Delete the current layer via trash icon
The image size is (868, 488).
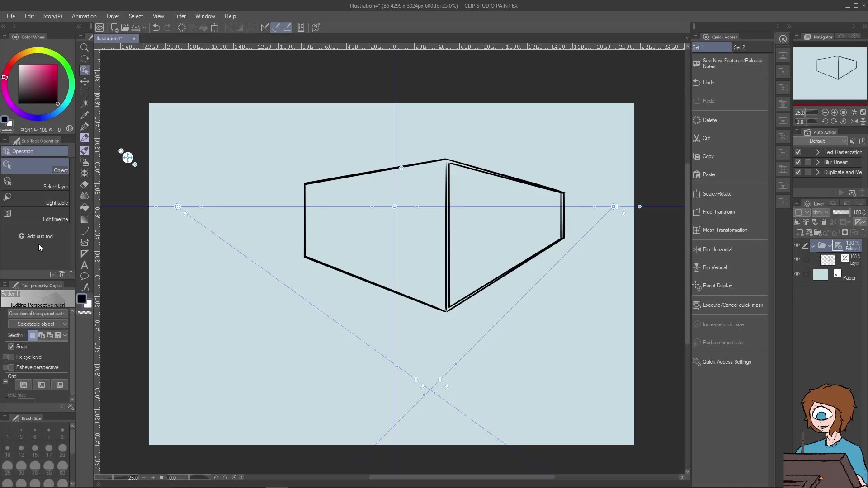pyautogui.click(x=863, y=232)
